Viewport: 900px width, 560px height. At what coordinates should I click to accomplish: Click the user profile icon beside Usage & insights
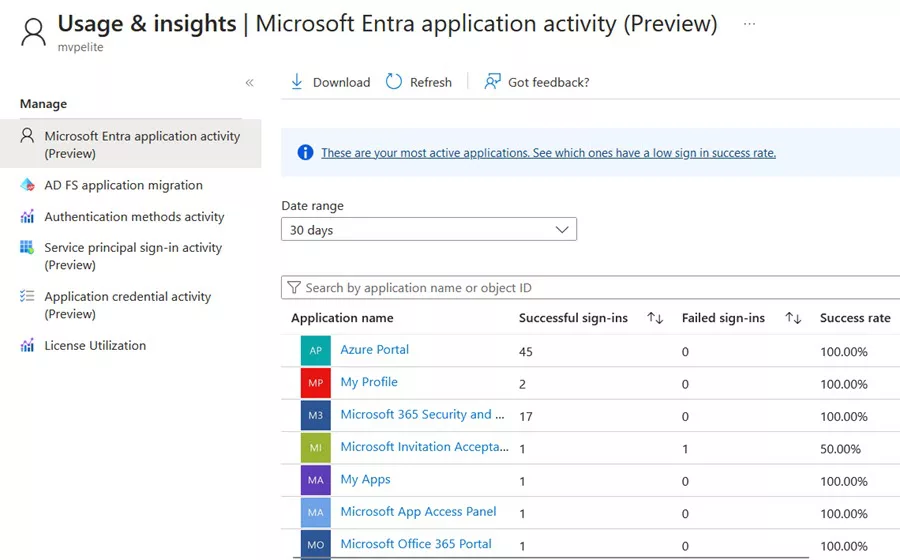[33, 32]
